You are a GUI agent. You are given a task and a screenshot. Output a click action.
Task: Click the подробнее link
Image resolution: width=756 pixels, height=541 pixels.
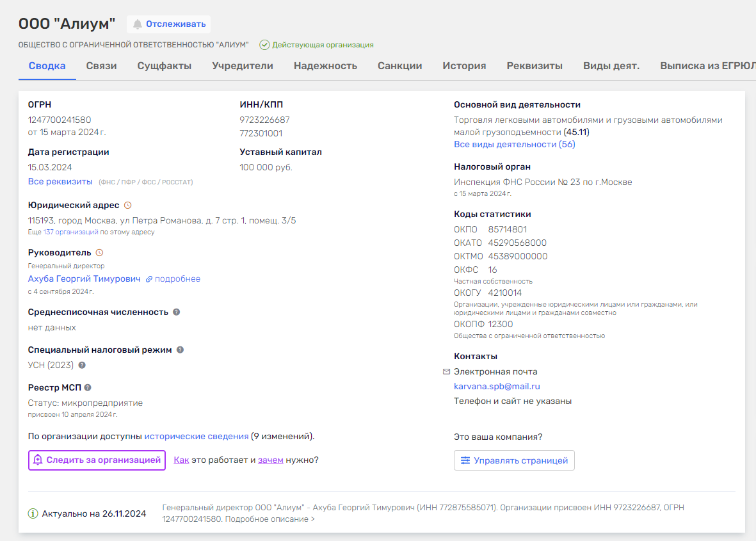point(177,279)
